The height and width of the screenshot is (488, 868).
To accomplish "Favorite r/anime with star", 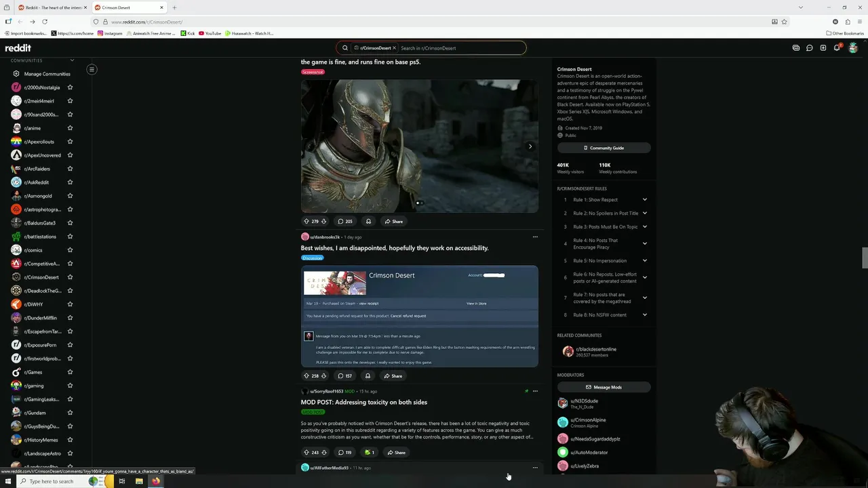I will coord(70,128).
